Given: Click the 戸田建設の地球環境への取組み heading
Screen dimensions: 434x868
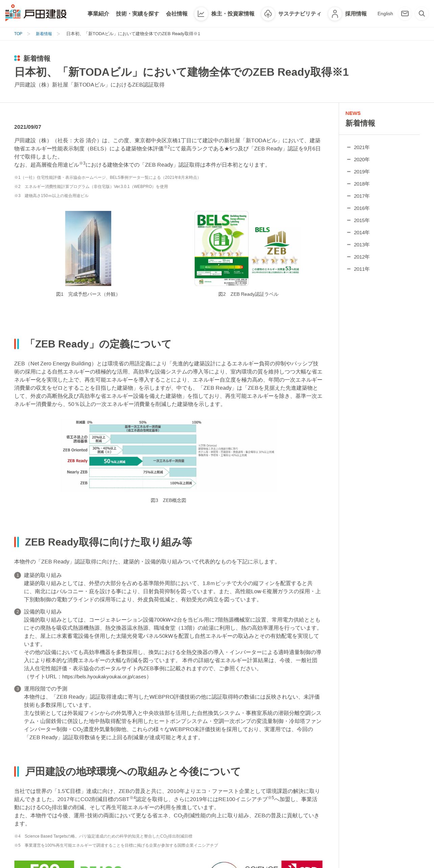Looking at the screenshot, I should [x=132, y=772].
